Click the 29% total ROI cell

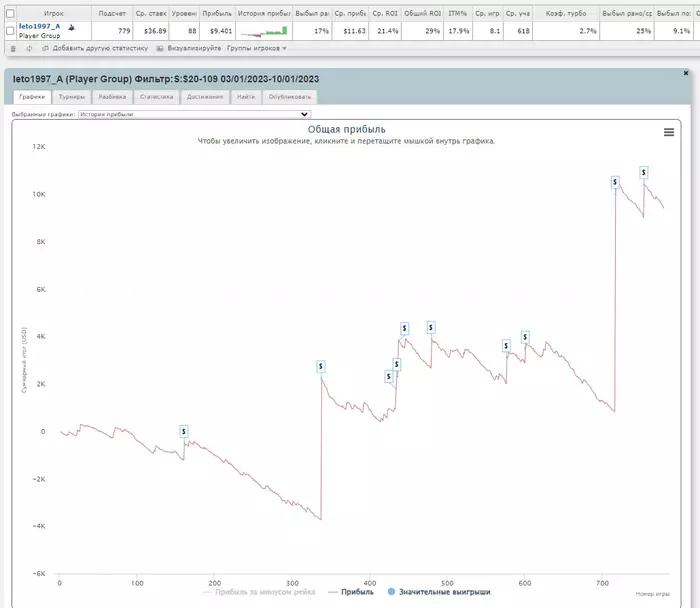tap(422, 31)
